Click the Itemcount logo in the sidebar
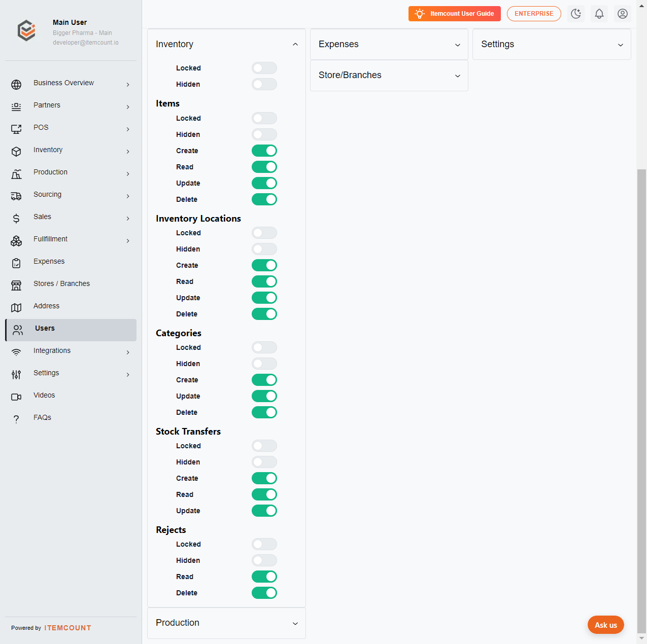 point(26,30)
